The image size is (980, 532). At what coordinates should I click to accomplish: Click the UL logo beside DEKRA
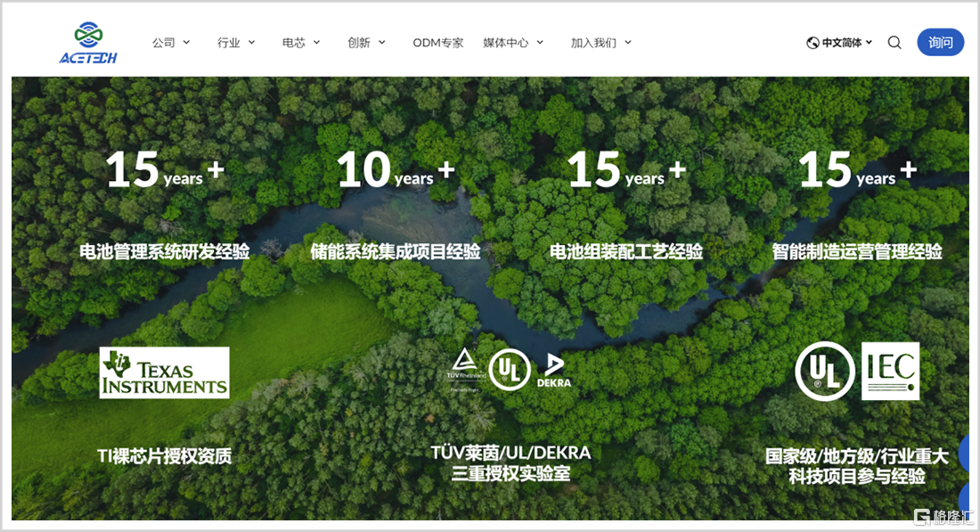[x=510, y=370]
